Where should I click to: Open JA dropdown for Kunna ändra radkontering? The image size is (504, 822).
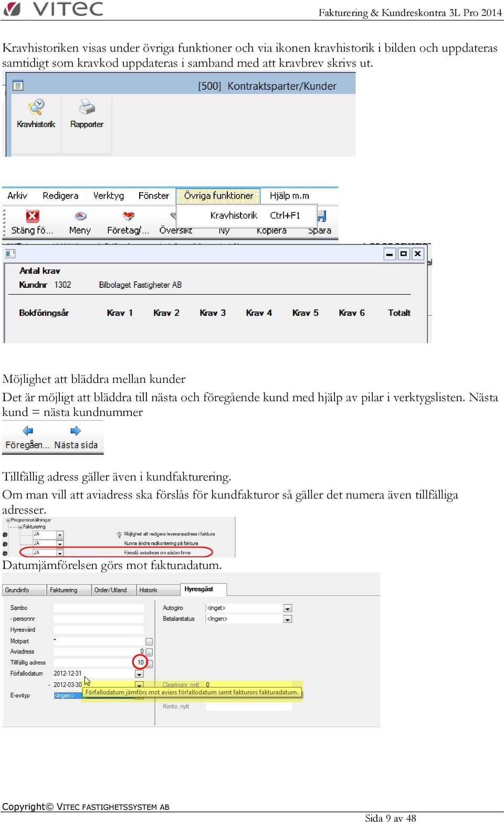[60, 544]
